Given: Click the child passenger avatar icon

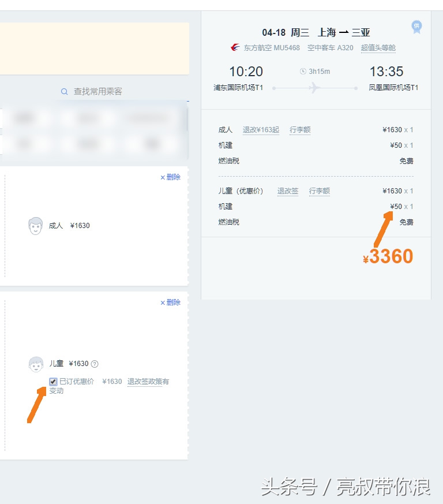Looking at the screenshot, I should click(36, 364).
